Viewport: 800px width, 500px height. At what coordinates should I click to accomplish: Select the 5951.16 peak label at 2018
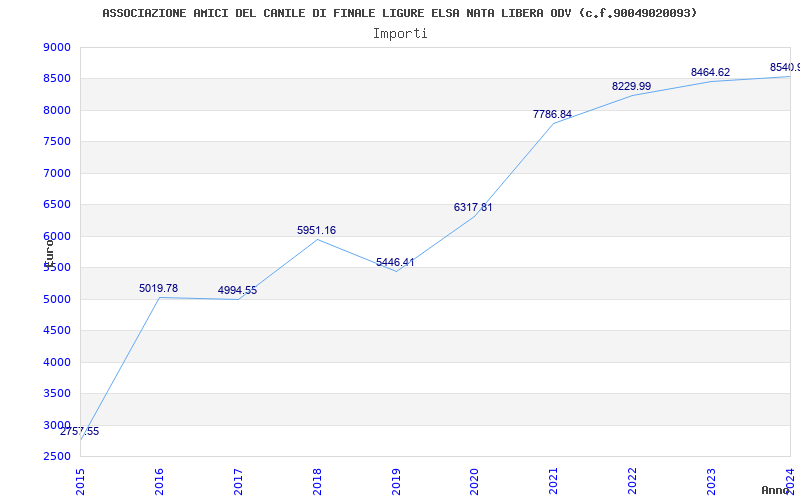[316, 230]
